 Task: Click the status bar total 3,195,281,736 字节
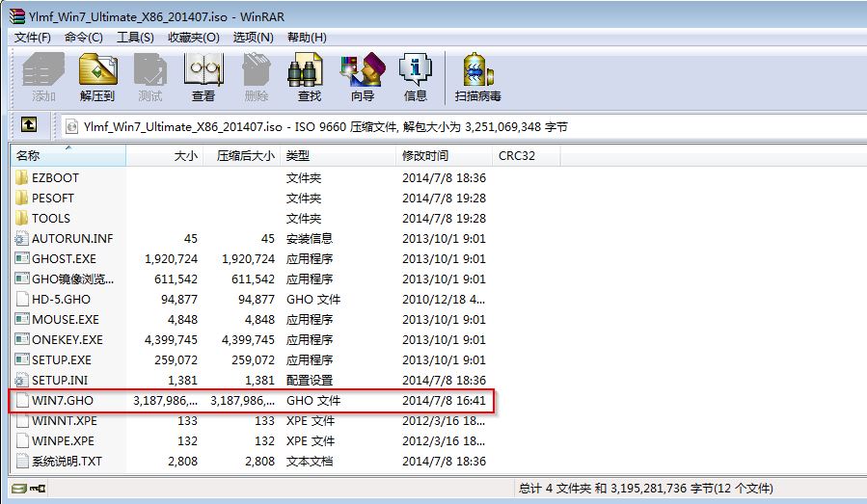645,489
